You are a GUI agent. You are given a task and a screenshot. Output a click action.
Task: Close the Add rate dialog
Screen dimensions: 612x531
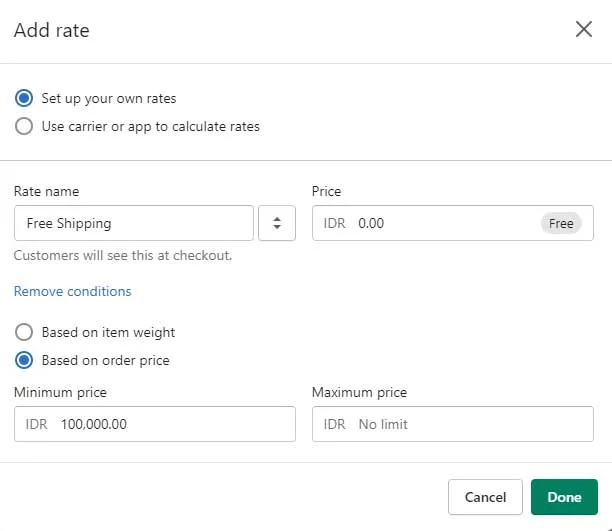tap(584, 29)
